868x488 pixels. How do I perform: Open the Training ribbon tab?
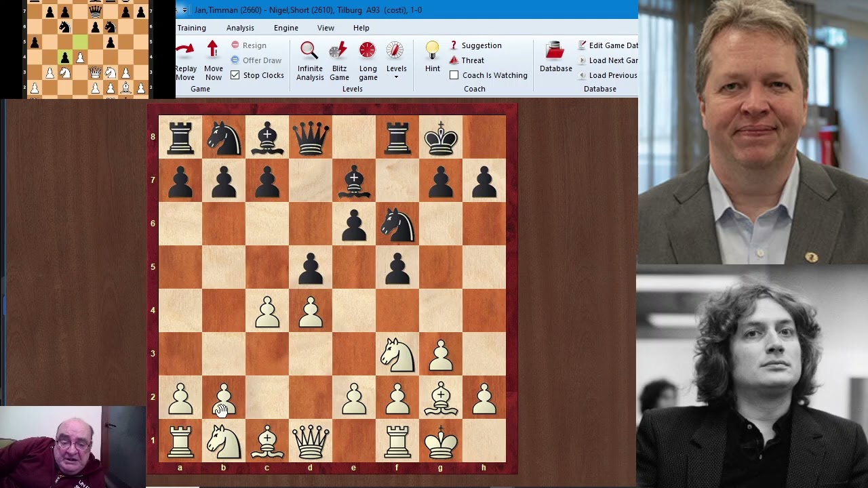(192, 28)
